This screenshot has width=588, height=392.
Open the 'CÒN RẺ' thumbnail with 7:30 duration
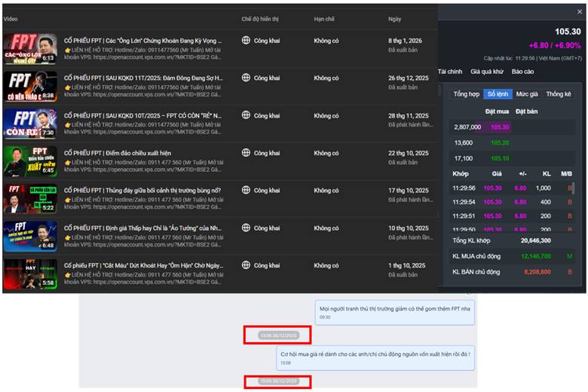click(x=30, y=124)
